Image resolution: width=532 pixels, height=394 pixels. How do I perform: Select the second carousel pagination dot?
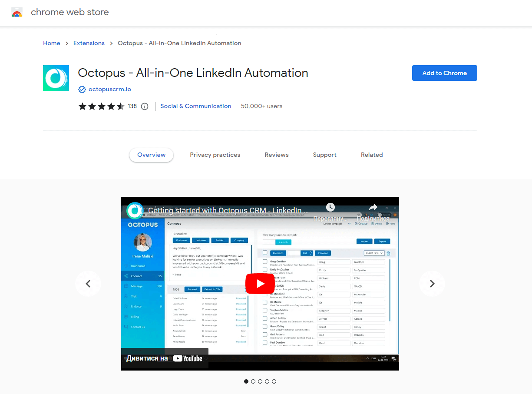tap(253, 381)
